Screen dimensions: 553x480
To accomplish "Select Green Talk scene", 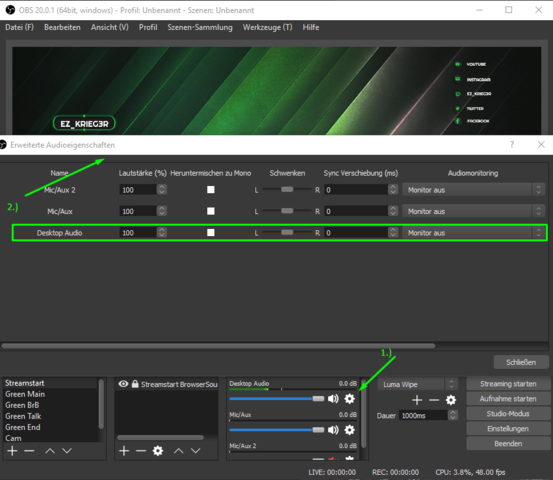I will (x=50, y=416).
